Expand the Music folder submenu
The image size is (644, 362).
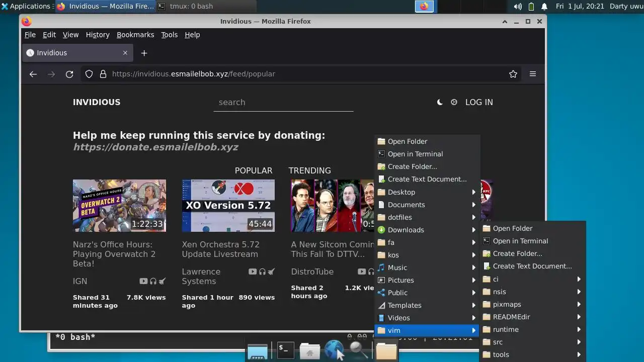pos(427,267)
